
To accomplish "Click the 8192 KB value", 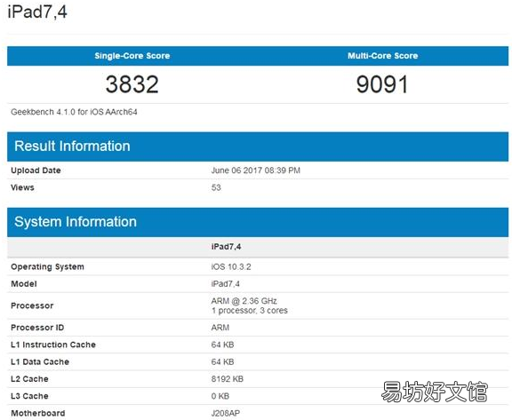I will click(x=228, y=379).
